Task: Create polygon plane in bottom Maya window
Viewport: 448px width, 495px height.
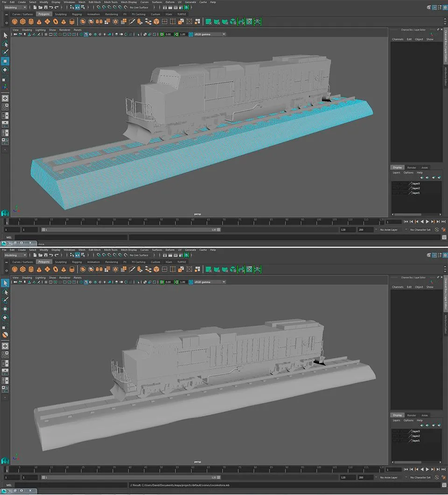Action: pos(47,269)
